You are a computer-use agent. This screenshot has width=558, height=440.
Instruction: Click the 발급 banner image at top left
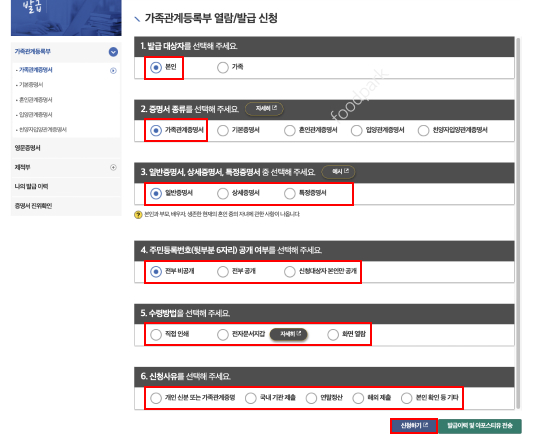point(66,18)
